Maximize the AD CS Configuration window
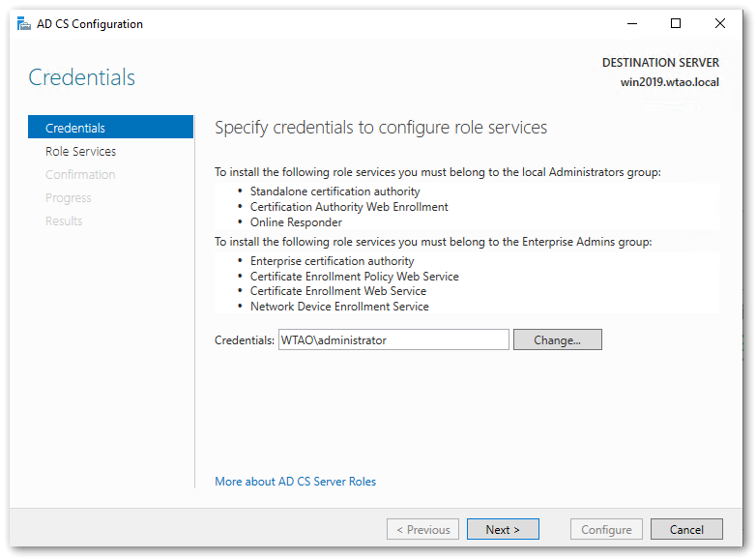756x559 pixels. [x=676, y=24]
